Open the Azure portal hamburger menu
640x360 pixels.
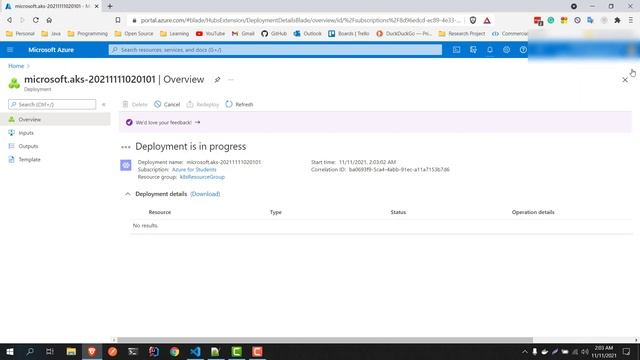tap(10, 50)
